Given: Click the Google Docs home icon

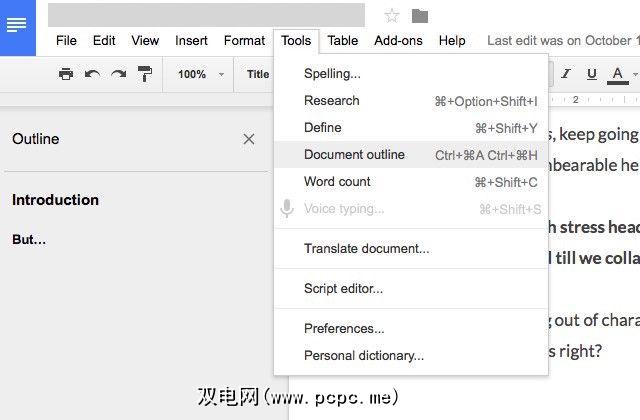Looking at the screenshot, I should (x=17, y=26).
